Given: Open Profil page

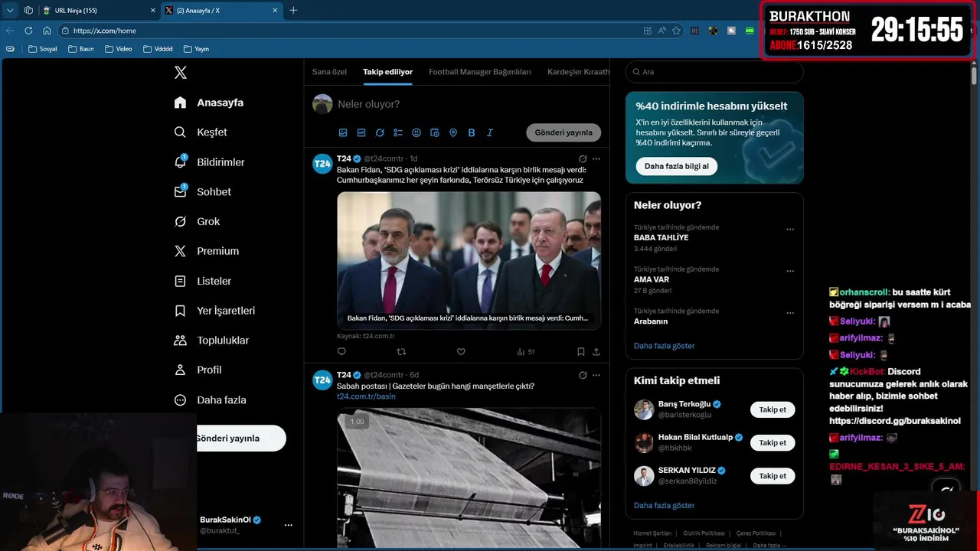Looking at the screenshot, I should (198, 370).
